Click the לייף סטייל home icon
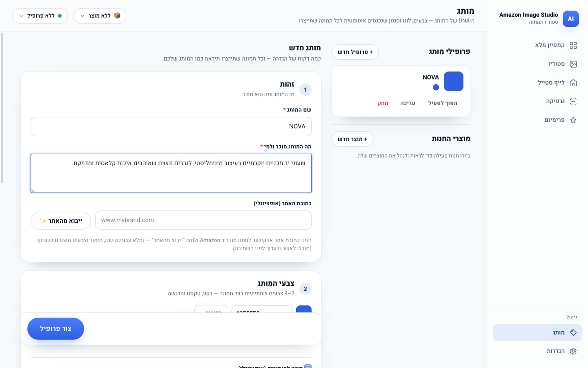 (573, 83)
